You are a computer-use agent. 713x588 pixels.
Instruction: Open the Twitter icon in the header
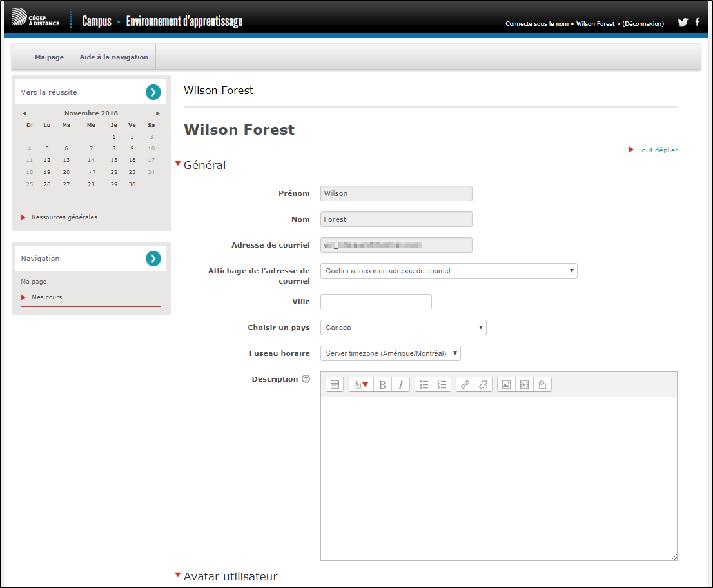[683, 23]
